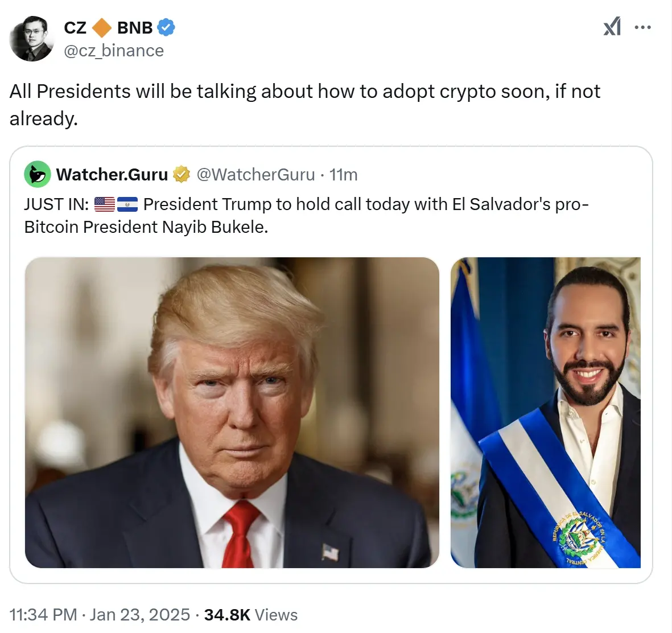
Task: Open CZ's profile picture avatar
Action: pos(32,39)
